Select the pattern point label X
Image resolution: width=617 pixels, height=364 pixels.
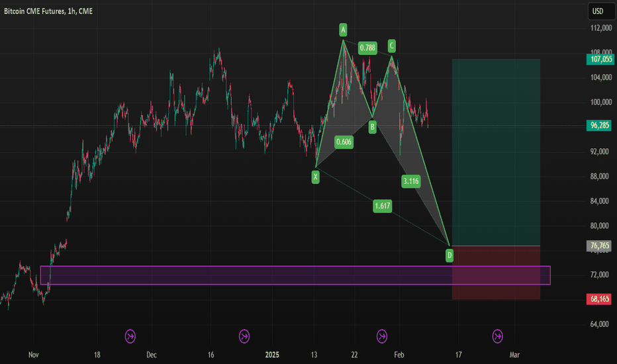tap(315, 177)
